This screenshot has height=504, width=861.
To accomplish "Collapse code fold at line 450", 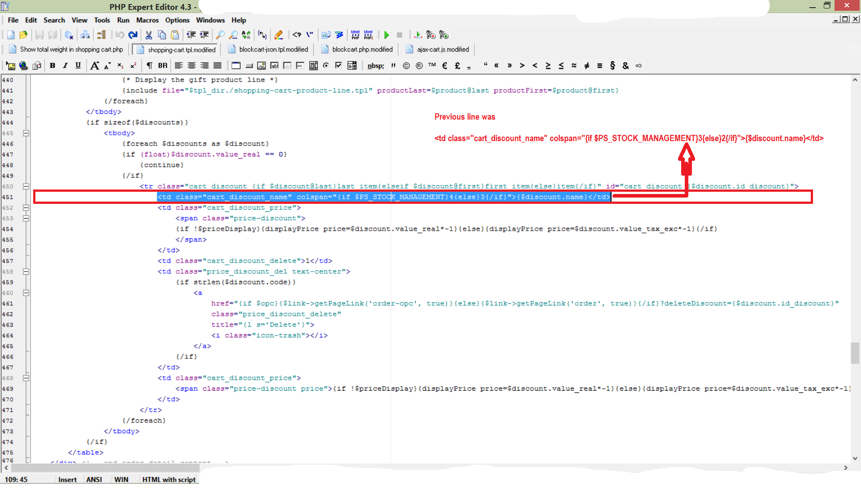I will [26, 186].
